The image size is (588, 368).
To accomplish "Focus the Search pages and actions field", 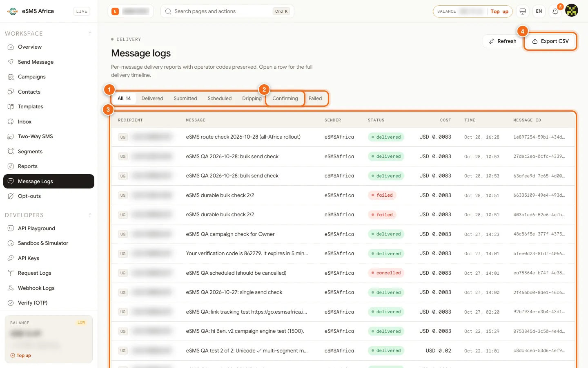I will [x=227, y=11].
